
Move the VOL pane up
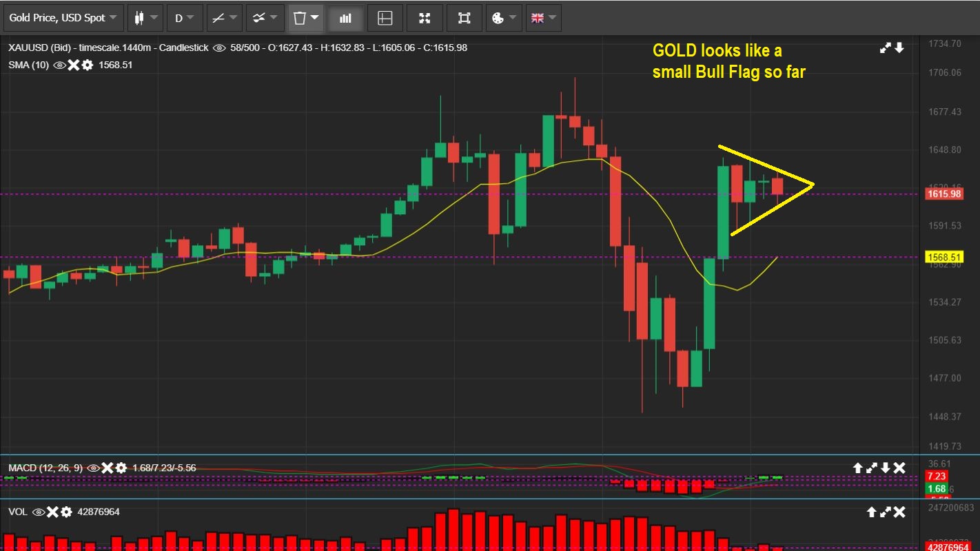click(872, 512)
